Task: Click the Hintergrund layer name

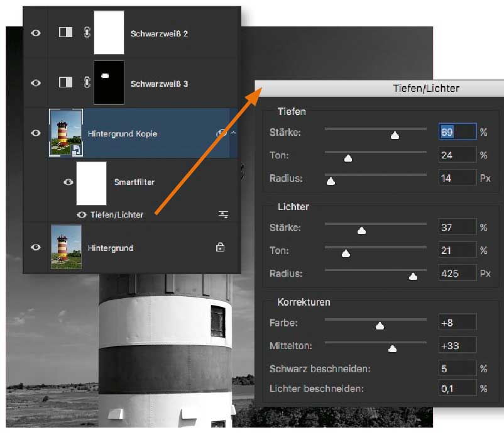Action: pos(111,248)
